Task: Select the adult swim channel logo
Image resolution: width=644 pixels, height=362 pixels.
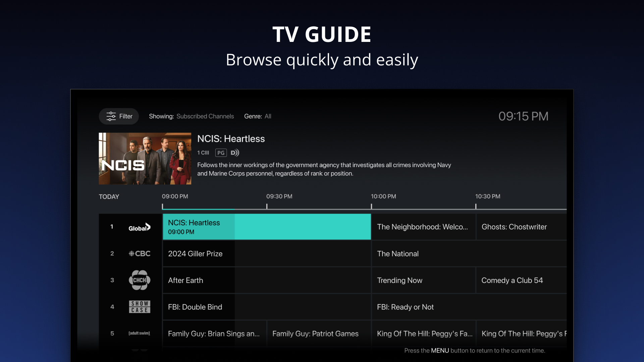Action: coord(139,333)
